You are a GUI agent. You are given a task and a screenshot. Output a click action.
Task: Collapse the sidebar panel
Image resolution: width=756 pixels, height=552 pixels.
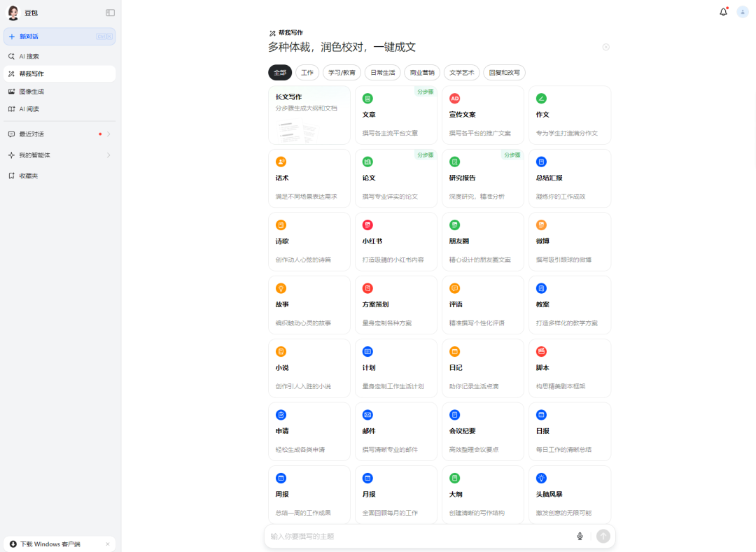109,12
